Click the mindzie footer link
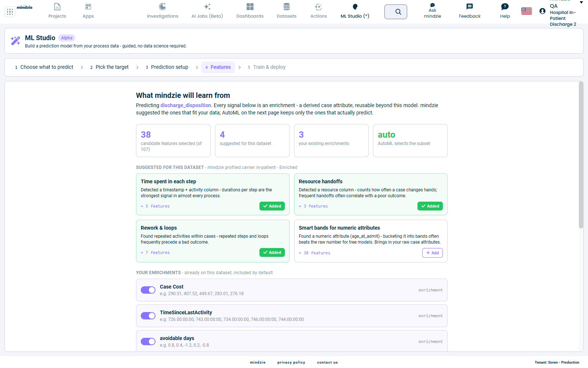 point(258,362)
